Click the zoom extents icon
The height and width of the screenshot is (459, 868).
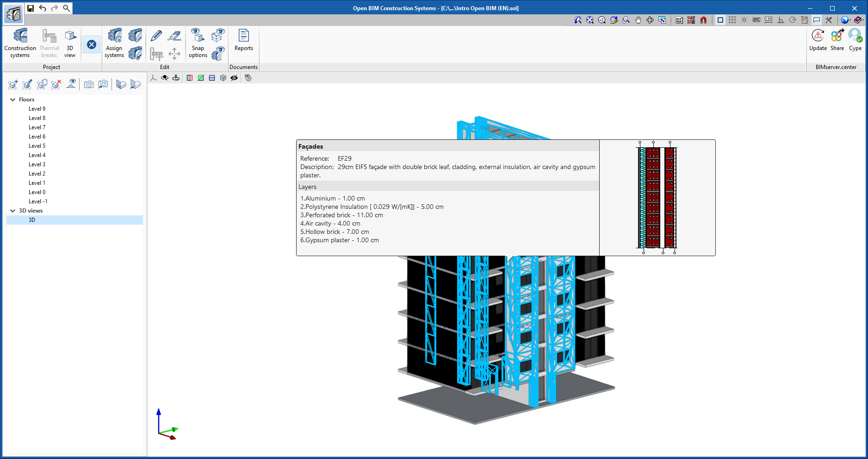[590, 20]
